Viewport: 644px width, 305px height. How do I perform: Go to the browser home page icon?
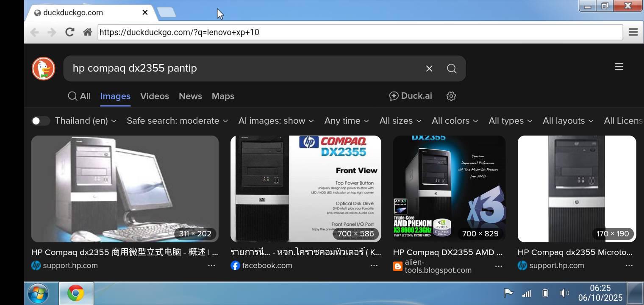88,32
